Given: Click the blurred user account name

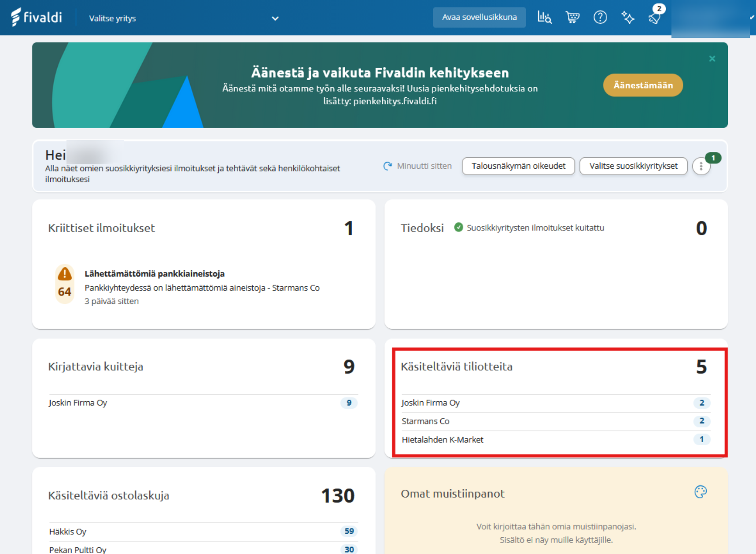Looking at the screenshot, I should [x=710, y=18].
